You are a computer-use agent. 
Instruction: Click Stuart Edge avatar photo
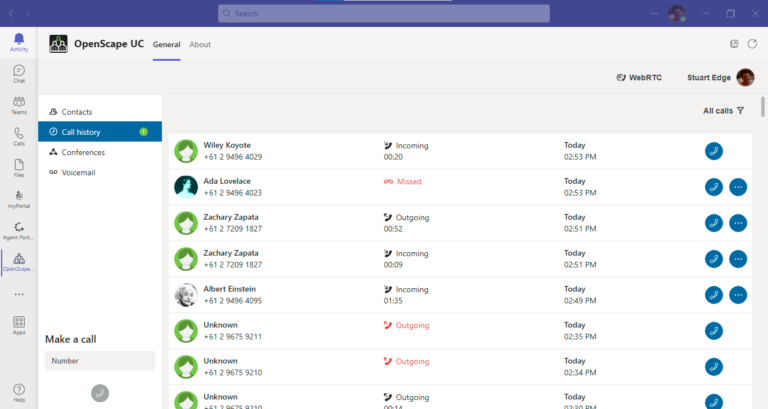(745, 77)
